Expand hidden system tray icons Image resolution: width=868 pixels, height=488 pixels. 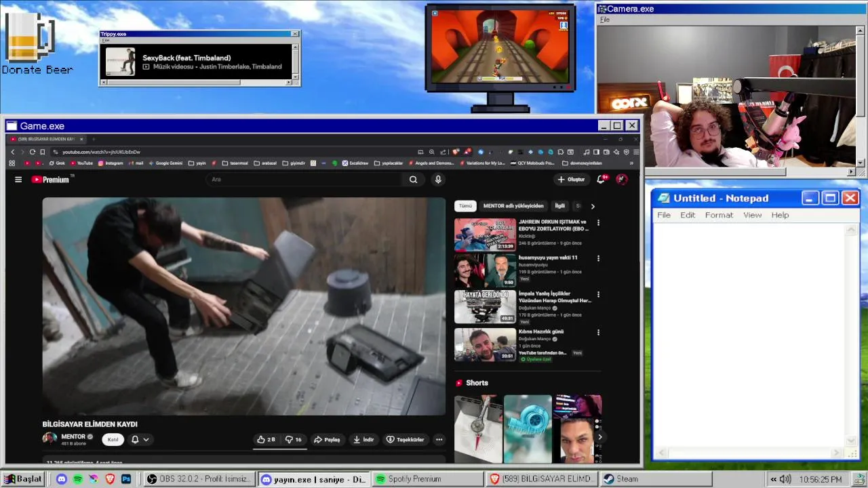click(773, 479)
